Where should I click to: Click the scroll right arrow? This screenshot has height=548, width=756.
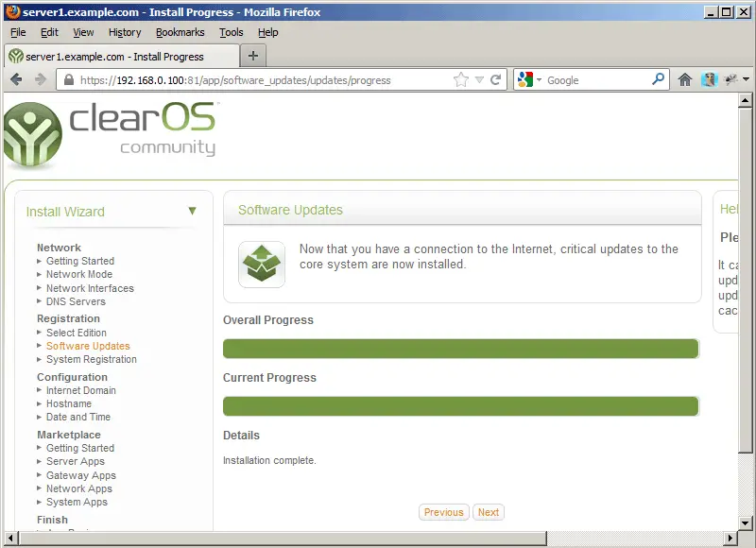pyautogui.click(x=730, y=538)
